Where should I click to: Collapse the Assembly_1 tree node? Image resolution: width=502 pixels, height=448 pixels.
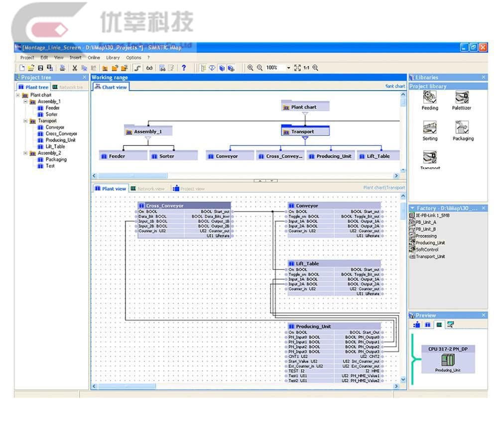(x=26, y=102)
